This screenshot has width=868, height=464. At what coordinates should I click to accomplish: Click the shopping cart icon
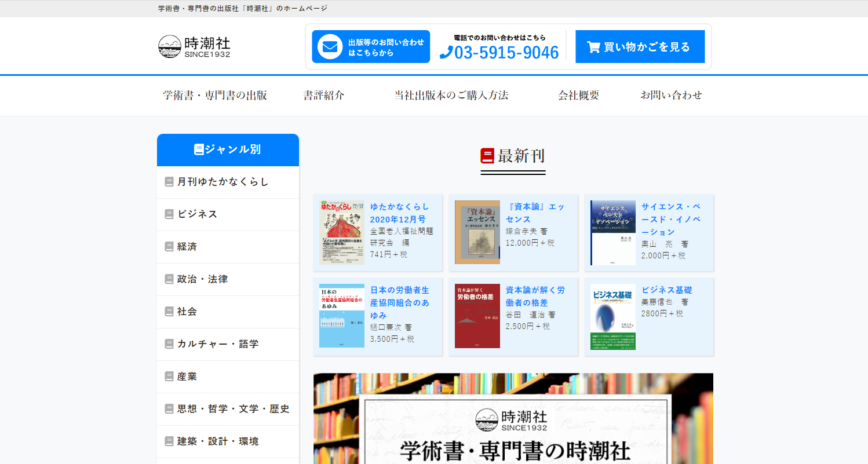pos(593,47)
